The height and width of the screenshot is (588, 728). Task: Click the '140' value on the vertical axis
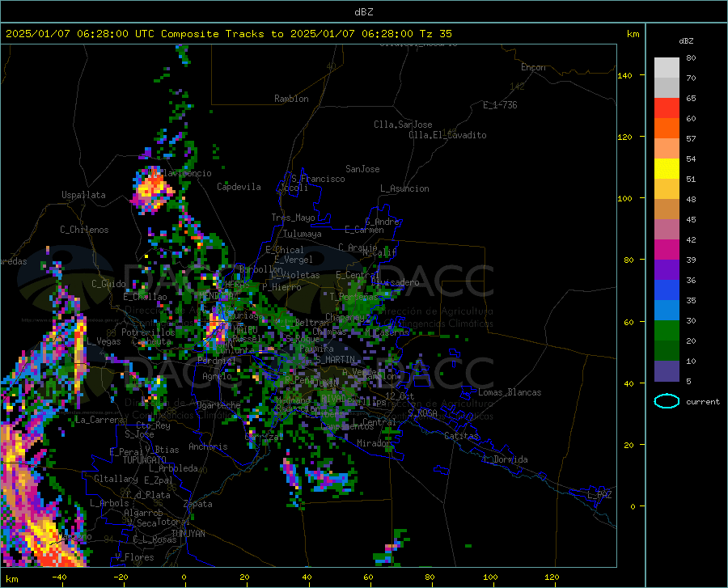pyautogui.click(x=624, y=75)
